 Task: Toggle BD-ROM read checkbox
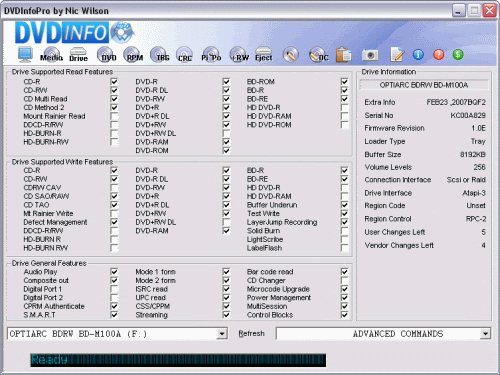(344, 81)
